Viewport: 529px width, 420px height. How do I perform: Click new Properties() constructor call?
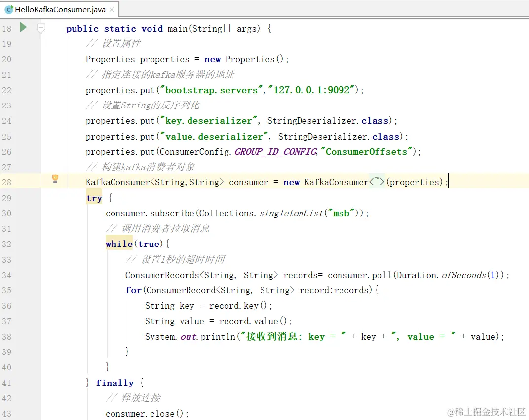pos(244,59)
